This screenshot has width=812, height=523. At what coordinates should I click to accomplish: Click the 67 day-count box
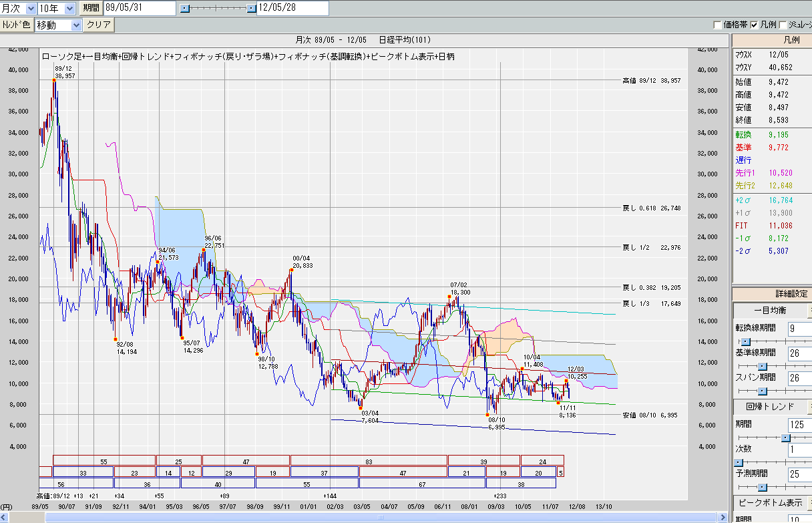pos(422,483)
